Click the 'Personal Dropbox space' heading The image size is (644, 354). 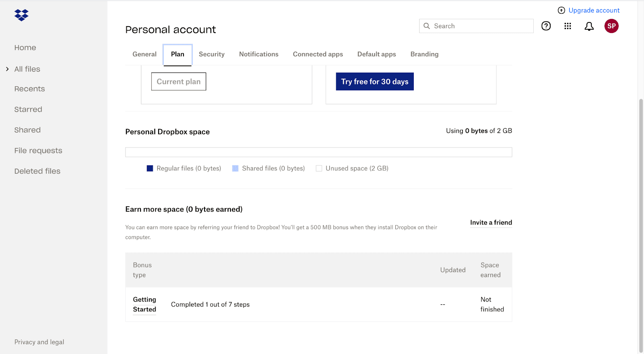click(x=167, y=132)
